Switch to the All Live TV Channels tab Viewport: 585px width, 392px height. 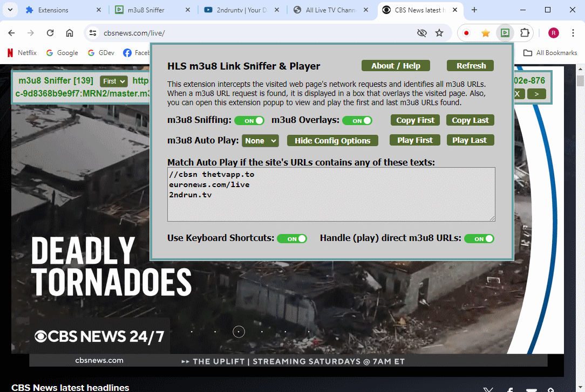[x=331, y=10]
